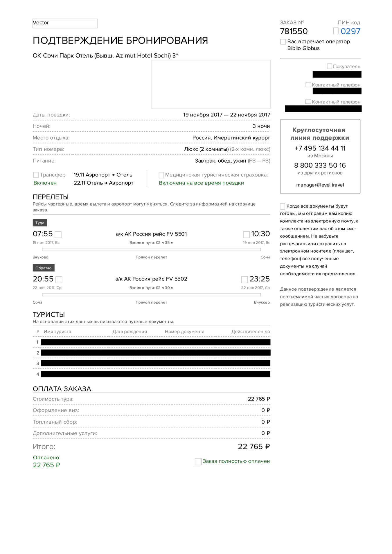Select the 'Туда' flight tag
Image resolution: width=392 pixels, height=554 pixels.
40,223
